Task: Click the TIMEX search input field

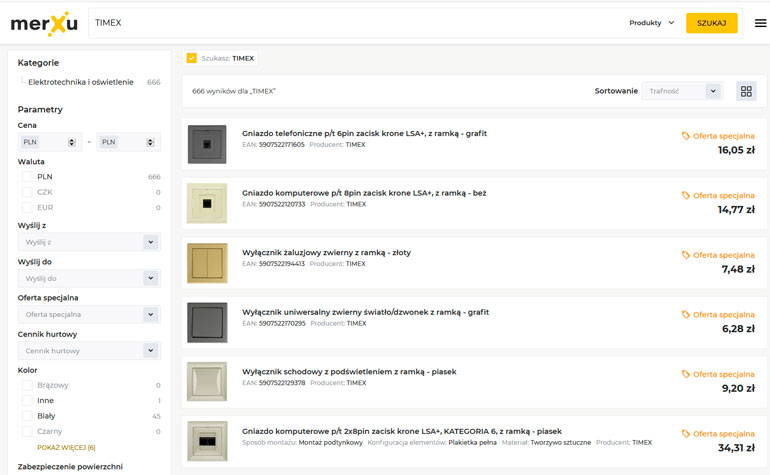Action: 354,23
